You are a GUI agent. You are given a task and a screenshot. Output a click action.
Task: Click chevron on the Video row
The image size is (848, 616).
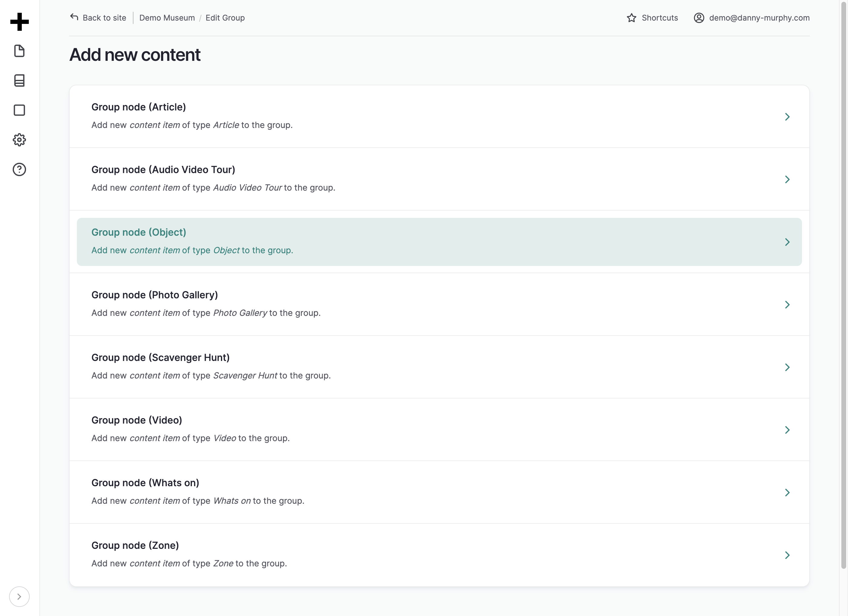(x=787, y=430)
